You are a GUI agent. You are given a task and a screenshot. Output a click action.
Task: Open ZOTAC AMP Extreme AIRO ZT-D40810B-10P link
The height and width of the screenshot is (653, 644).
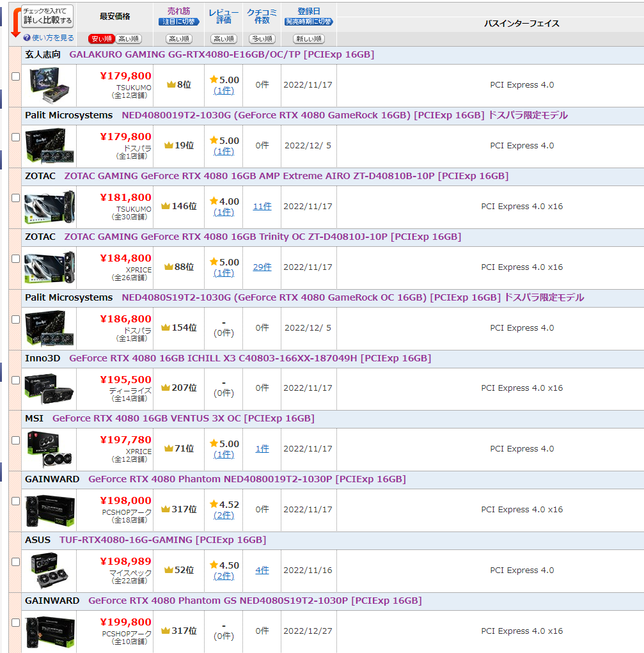286,176
